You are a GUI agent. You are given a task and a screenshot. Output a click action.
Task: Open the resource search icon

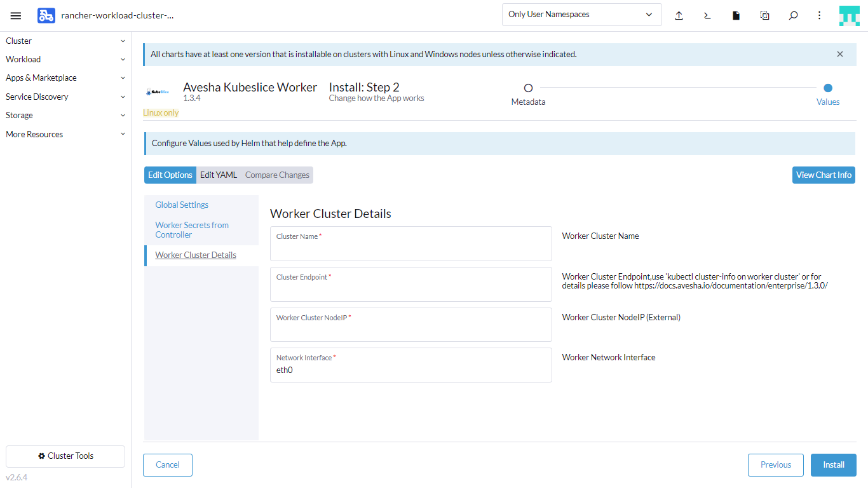click(793, 16)
